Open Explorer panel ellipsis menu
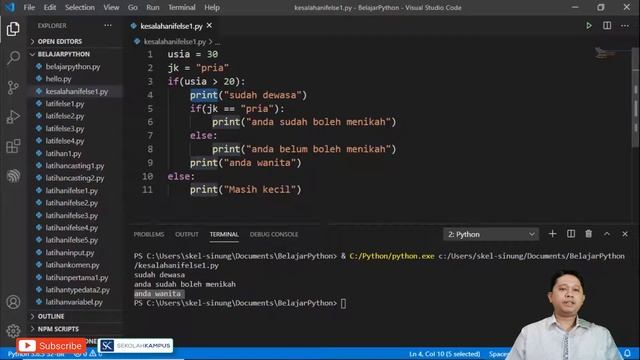This screenshot has width=640, height=360. [108, 25]
